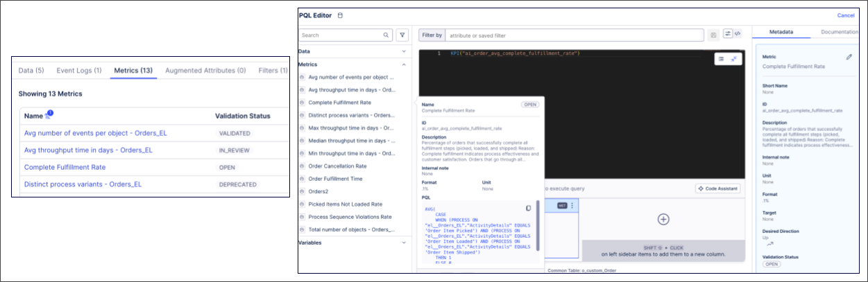Image resolution: width=868 pixels, height=282 pixels.
Task: Copy PQL code with the copy icon
Action: pos(528,208)
